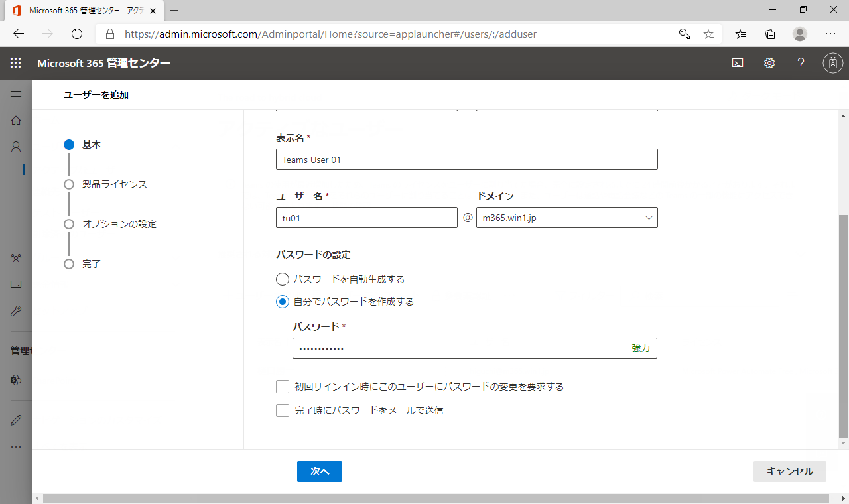Open the Microsoft 365 app launcher waffle
This screenshot has height=504, width=849.
(x=16, y=63)
